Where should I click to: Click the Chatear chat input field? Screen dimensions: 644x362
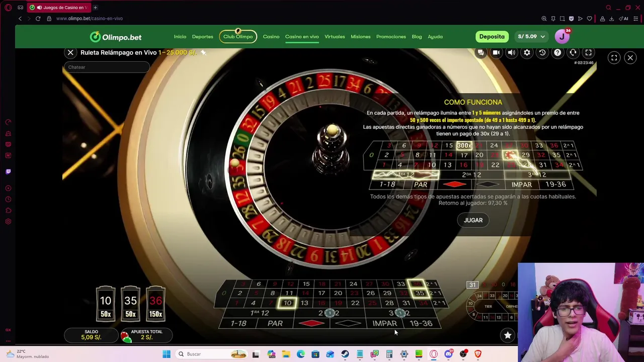(x=106, y=67)
